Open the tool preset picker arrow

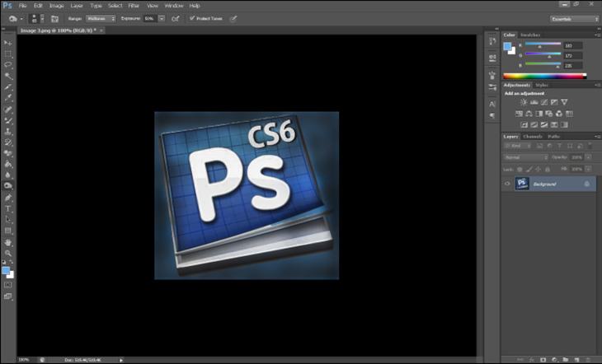(21, 19)
